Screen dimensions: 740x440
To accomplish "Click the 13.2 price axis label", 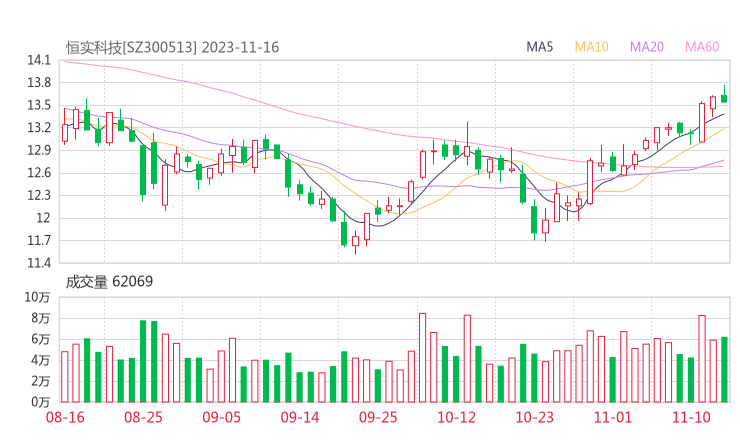I will [x=39, y=127].
